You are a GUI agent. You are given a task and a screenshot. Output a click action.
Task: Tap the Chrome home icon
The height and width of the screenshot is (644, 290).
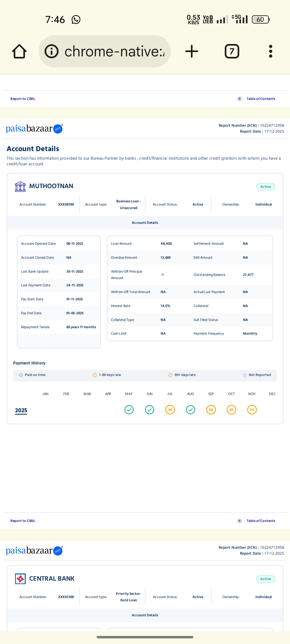[19, 51]
